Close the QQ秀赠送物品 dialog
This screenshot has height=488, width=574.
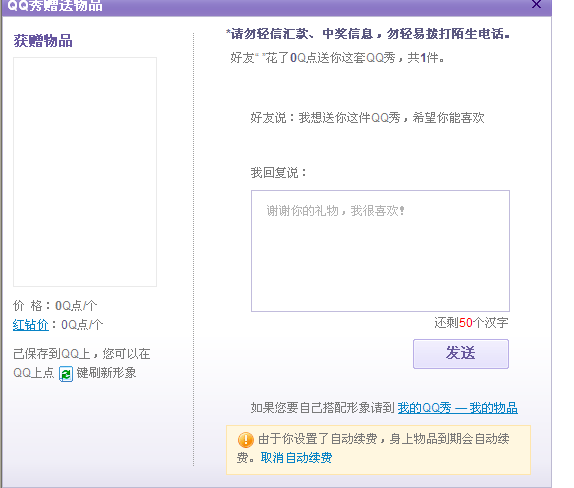536,4
